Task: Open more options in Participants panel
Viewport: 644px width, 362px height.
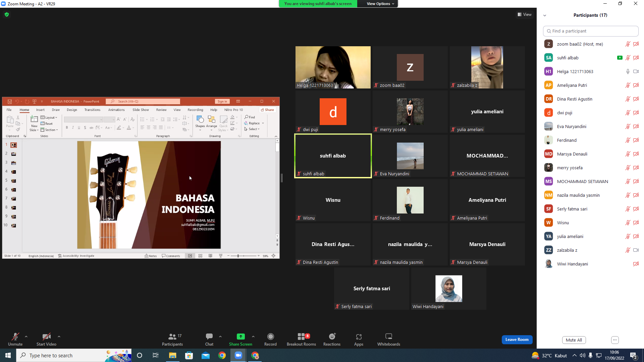Action: pyautogui.click(x=615, y=340)
